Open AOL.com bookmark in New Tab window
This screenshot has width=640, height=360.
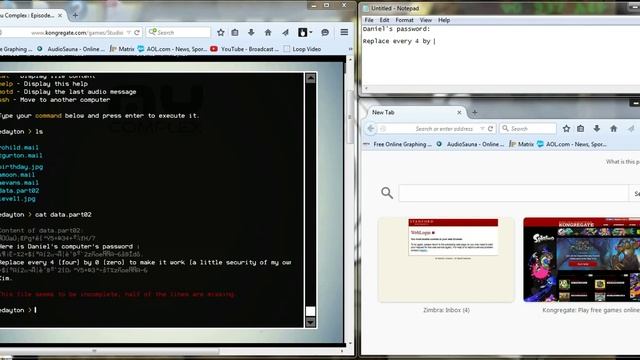tap(572, 144)
